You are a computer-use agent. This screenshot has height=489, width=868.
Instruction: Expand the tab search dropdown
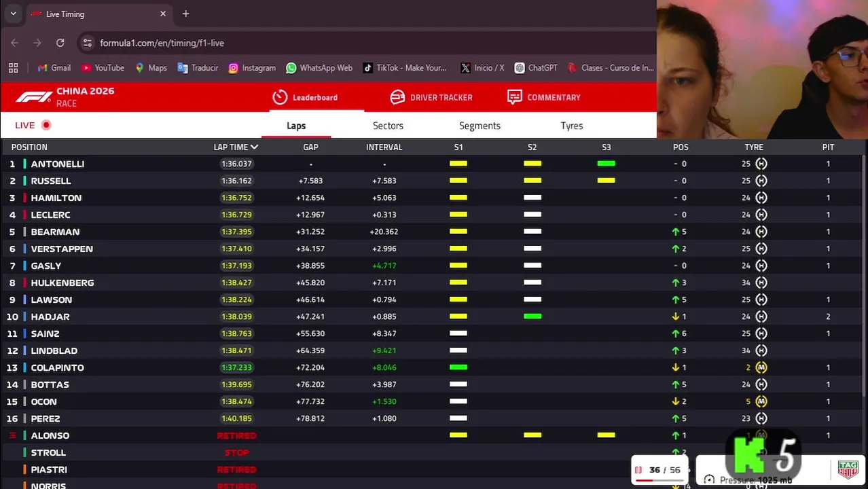(13, 14)
